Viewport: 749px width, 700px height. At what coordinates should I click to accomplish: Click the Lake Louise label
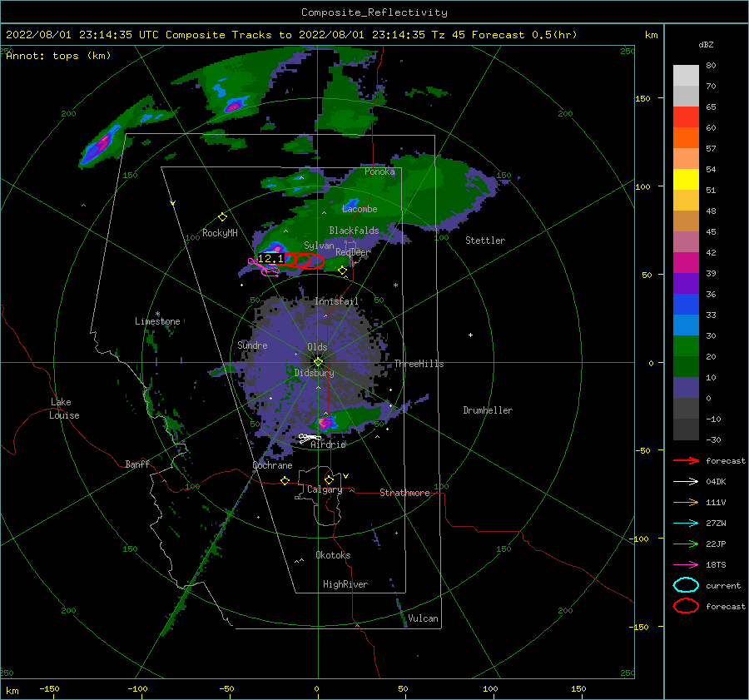coord(64,409)
